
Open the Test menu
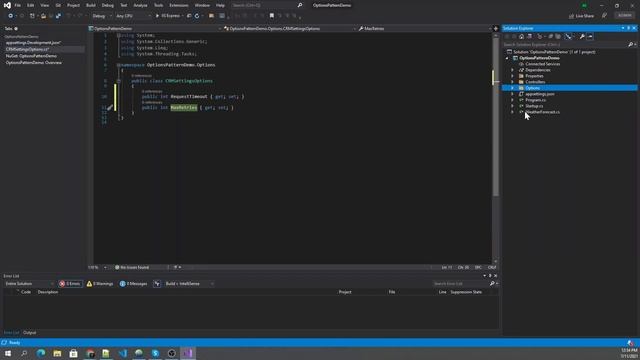124,5
